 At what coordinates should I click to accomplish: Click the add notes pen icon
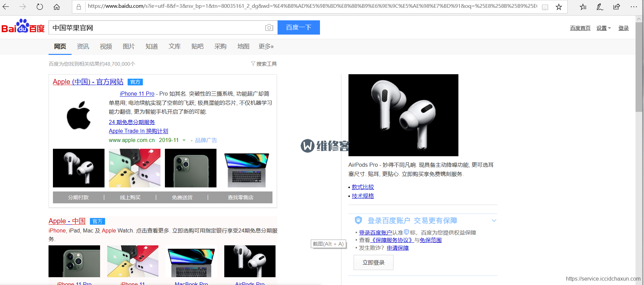[x=600, y=7]
